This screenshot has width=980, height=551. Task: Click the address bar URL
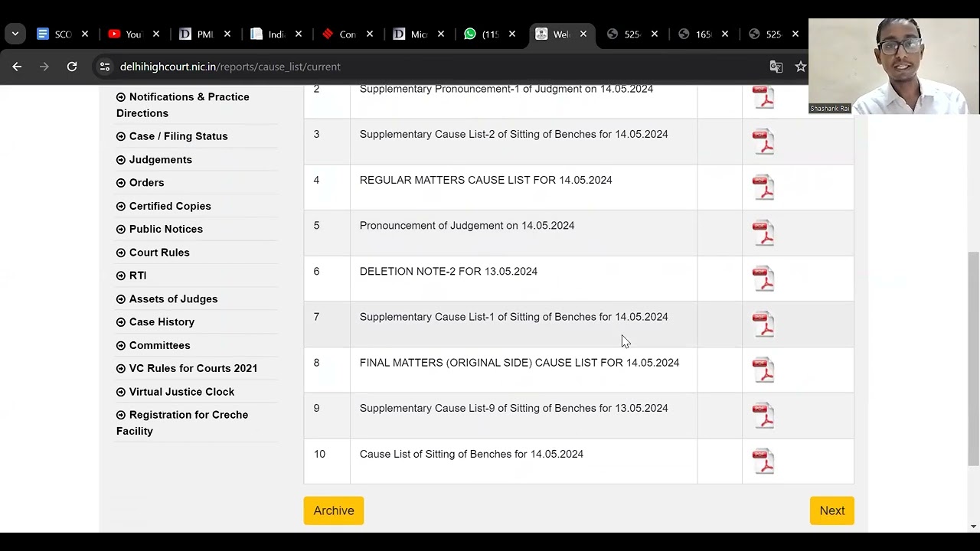pos(230,67)
